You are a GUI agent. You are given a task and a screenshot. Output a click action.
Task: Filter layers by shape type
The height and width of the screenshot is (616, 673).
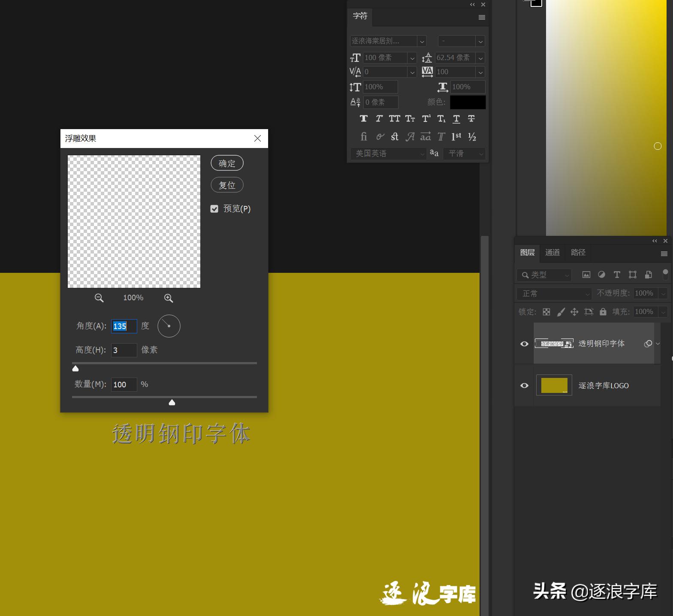point(632,275)
